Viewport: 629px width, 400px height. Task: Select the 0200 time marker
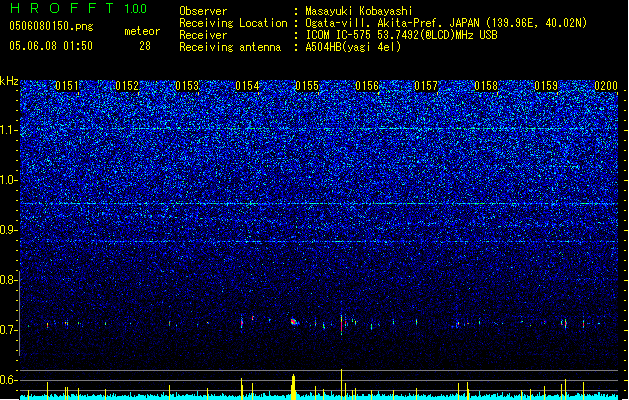point(606,86)
